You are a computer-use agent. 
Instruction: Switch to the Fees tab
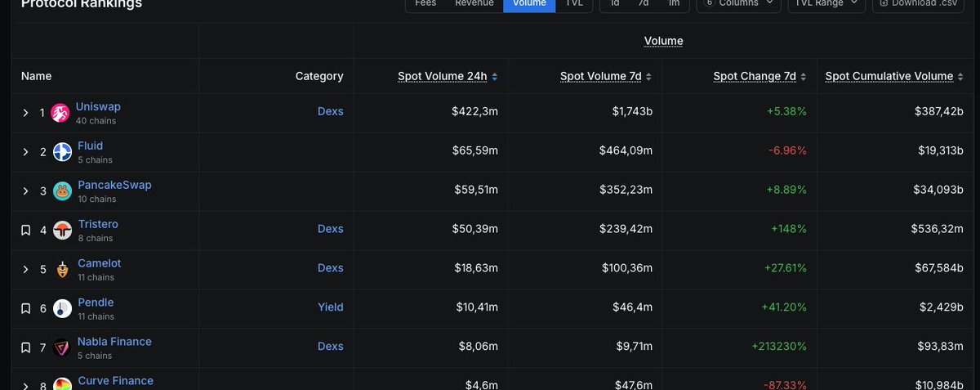tap(425, 4)
